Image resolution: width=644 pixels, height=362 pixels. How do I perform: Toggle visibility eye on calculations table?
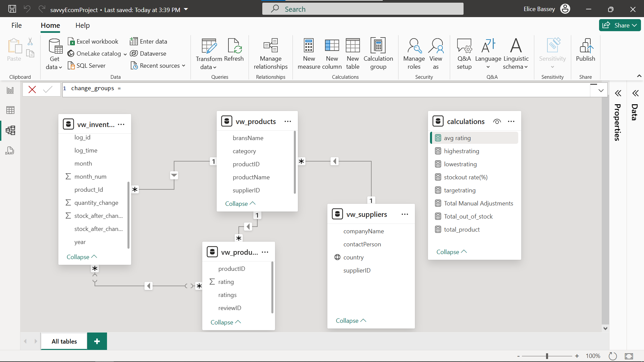(x=497, y=121)
